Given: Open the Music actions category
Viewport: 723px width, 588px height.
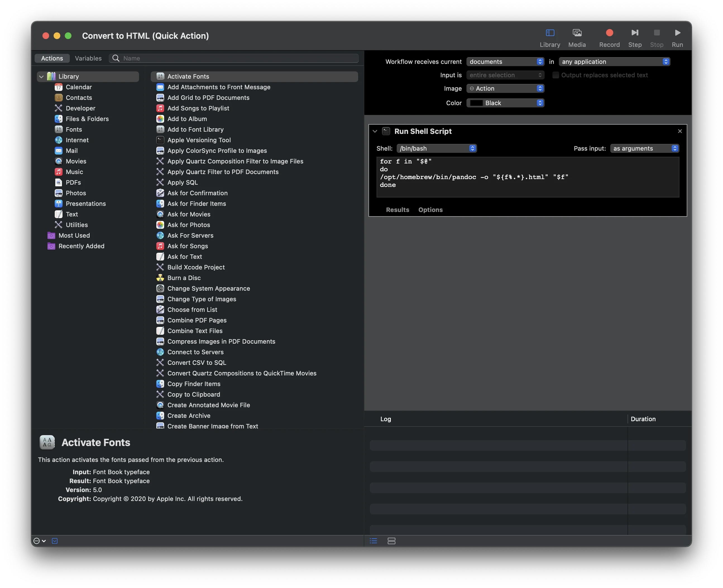Looking at the screenshot, I should click(74, 172).
